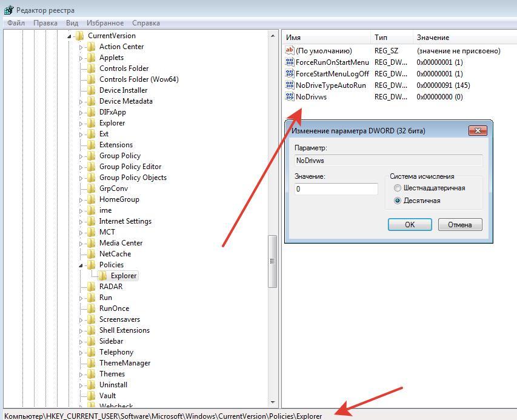This screenshot has width=517, height=420.
Task: Sort values by the Тип column header
Action: (x=392, y=37)
